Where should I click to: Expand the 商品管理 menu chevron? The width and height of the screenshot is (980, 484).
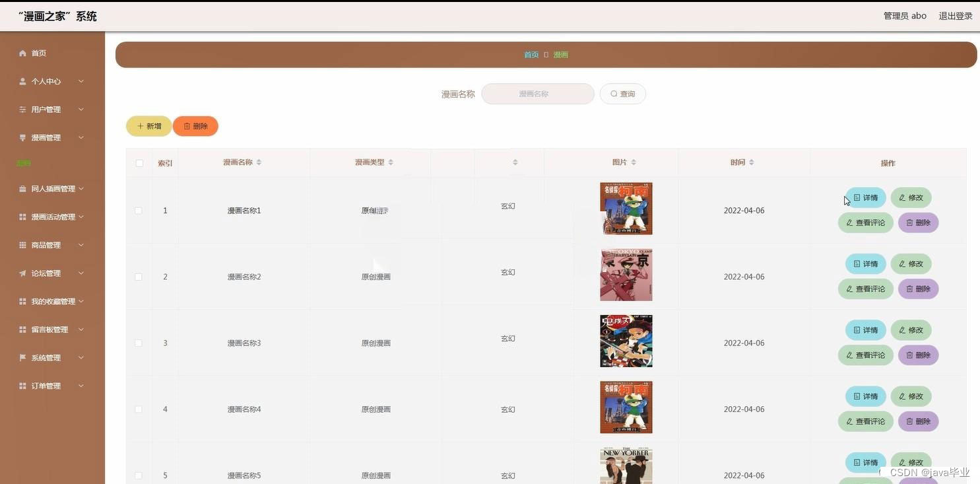pyautogui.click(x=81, y=245)
